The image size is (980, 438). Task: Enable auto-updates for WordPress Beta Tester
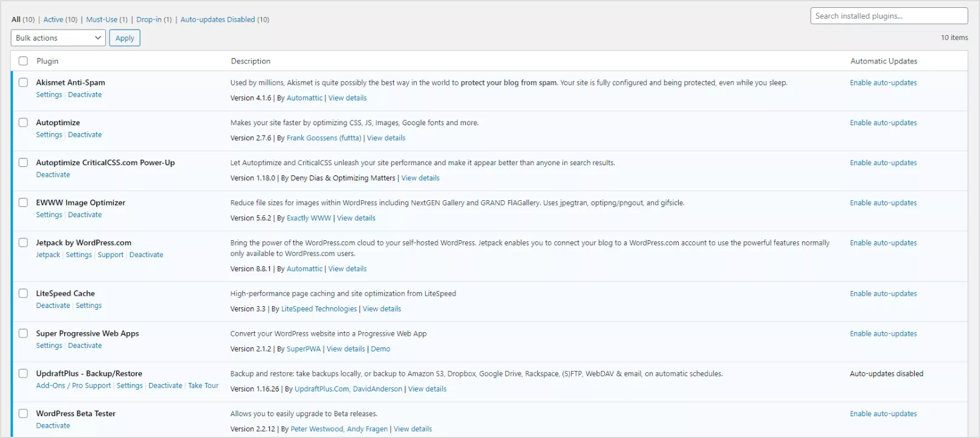click(x=883, y=414)
